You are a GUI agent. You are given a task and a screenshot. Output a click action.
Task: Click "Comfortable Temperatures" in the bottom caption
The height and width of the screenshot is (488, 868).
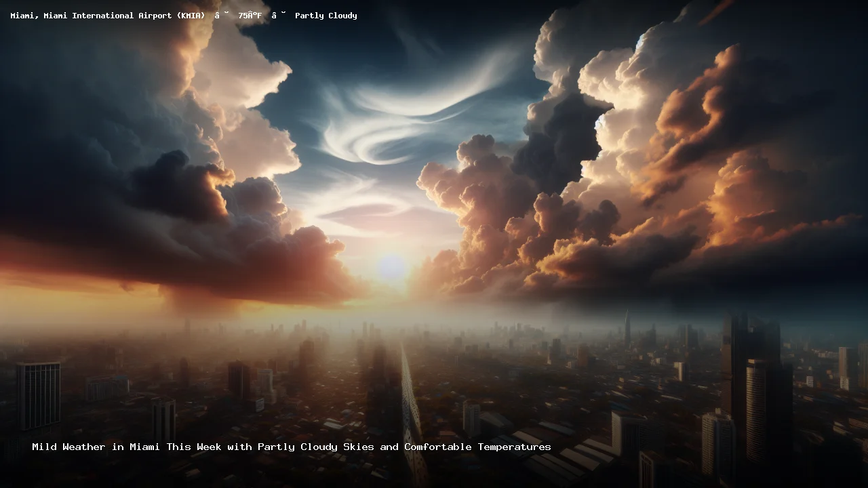pyautogui.click(x=477, y=447)
